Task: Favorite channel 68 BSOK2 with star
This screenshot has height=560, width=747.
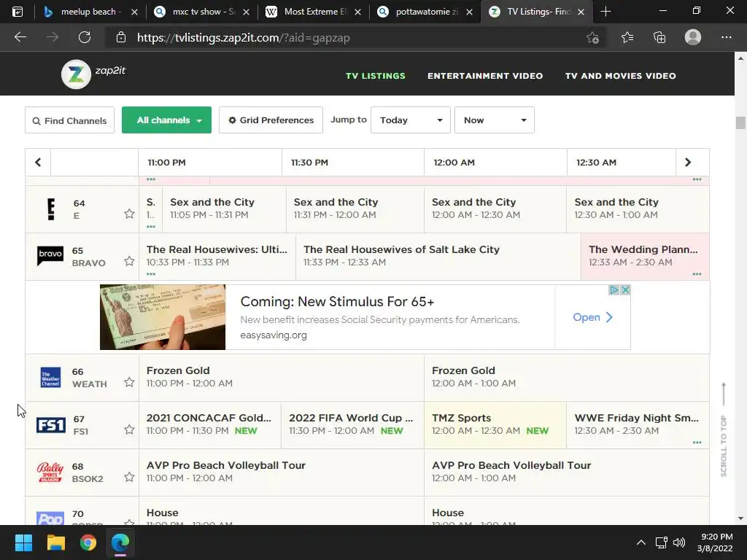Action: click(129, 477)
